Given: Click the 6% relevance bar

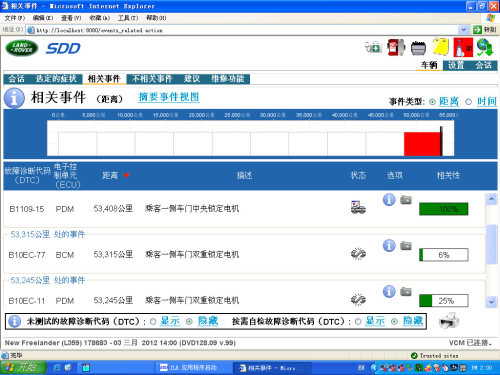Looking at the screenshot, I should 444,255.
